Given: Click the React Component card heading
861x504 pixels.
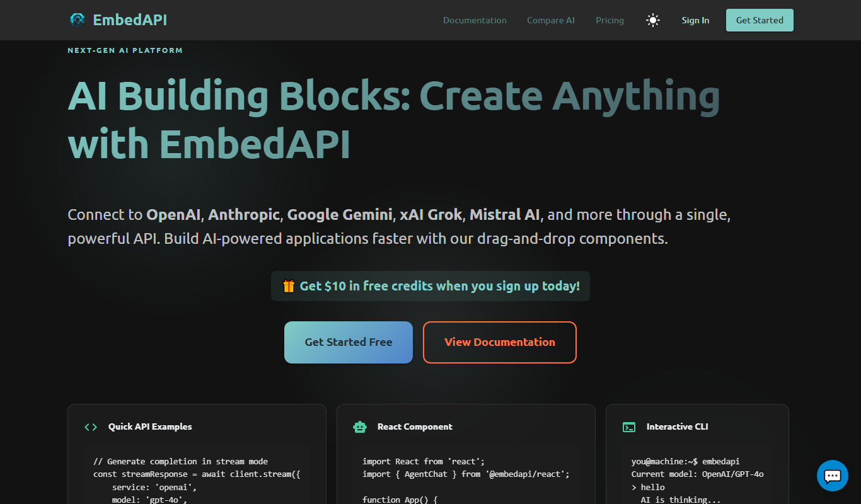Looking at the screenshot, I should [x=415, y=427].
